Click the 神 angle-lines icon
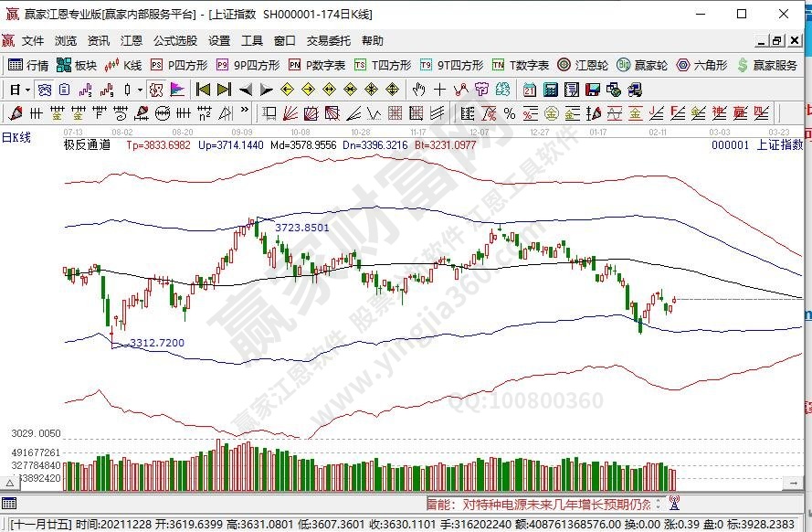The height and width of the screenshot is (532, 812). point(720,113)
